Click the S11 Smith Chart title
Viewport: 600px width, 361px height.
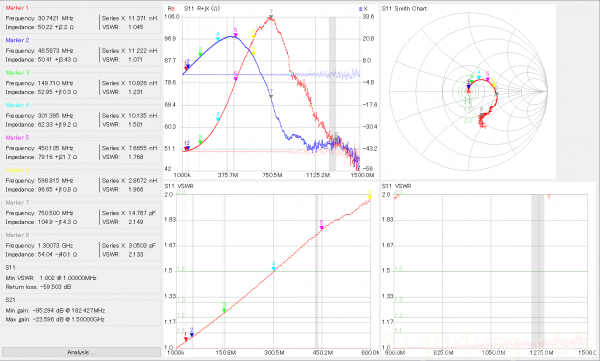pos(404,8)
